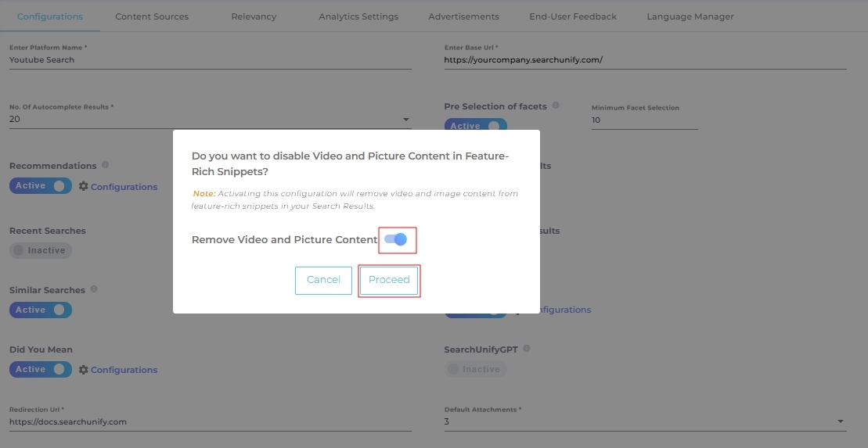Click the info icon next to SearchUnifyGPT

coord(527,349)
